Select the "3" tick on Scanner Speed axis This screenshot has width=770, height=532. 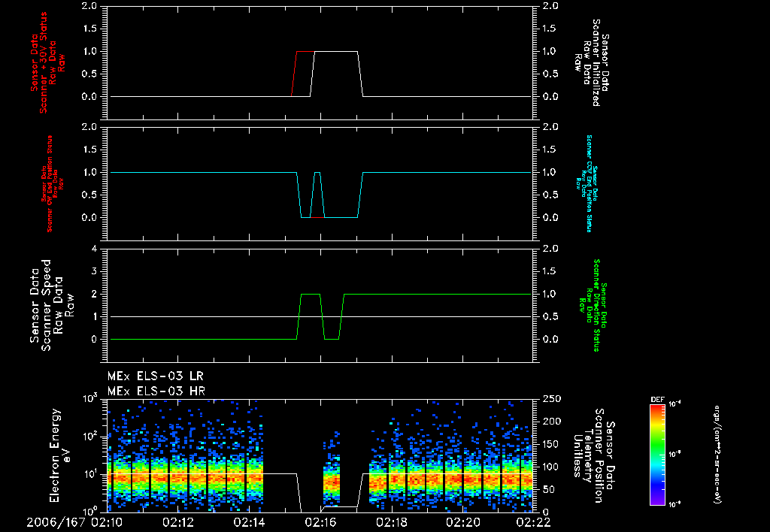click(x=94, y=271)
